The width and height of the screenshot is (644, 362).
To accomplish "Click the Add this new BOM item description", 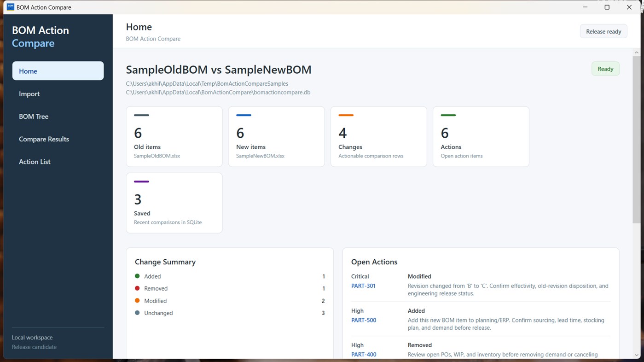I will point(506,324).
